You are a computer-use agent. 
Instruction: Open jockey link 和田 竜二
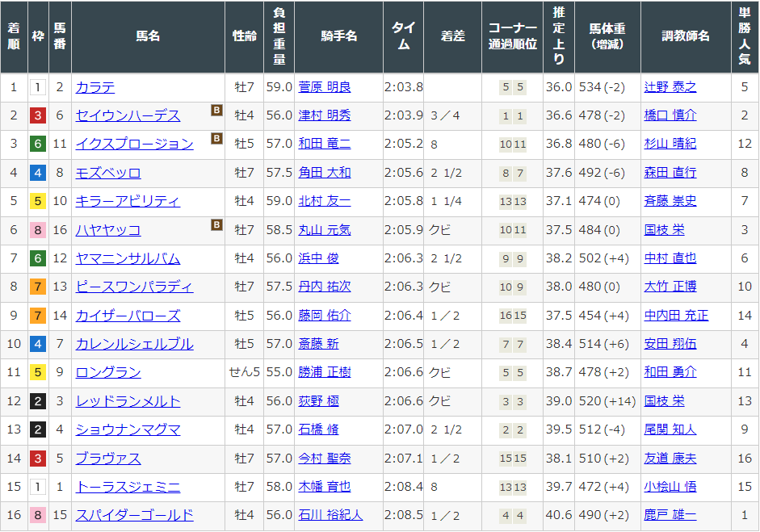tap(324, 144)
